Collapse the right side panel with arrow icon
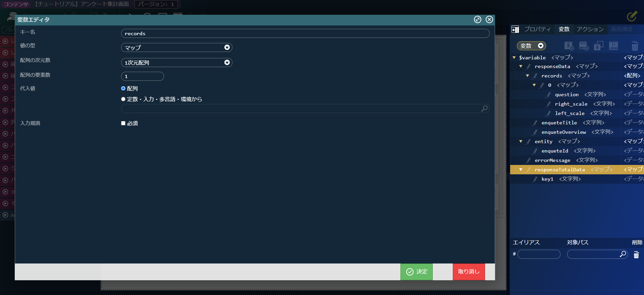Image resolution: width=644 pixels, height=295 pixels. point(515,29)
